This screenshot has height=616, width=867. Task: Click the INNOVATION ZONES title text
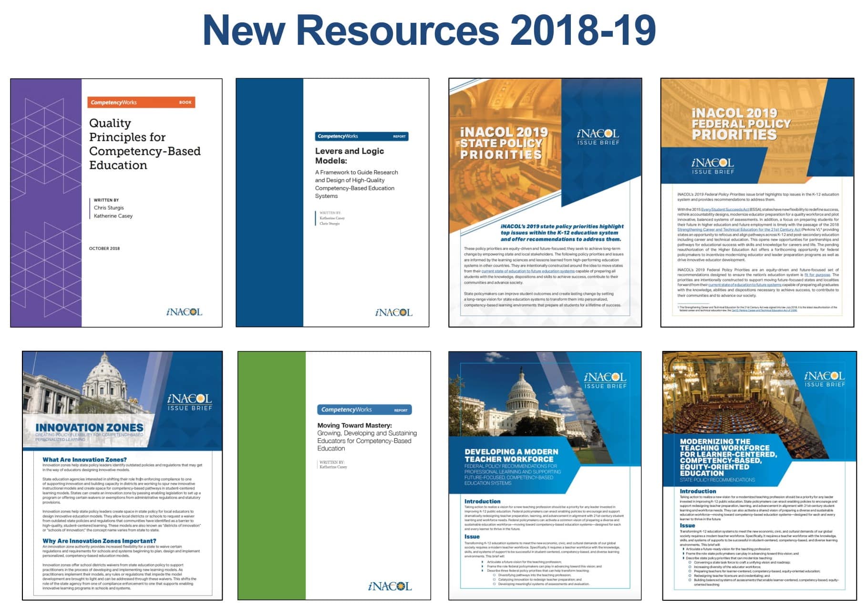tap(89, 428)
